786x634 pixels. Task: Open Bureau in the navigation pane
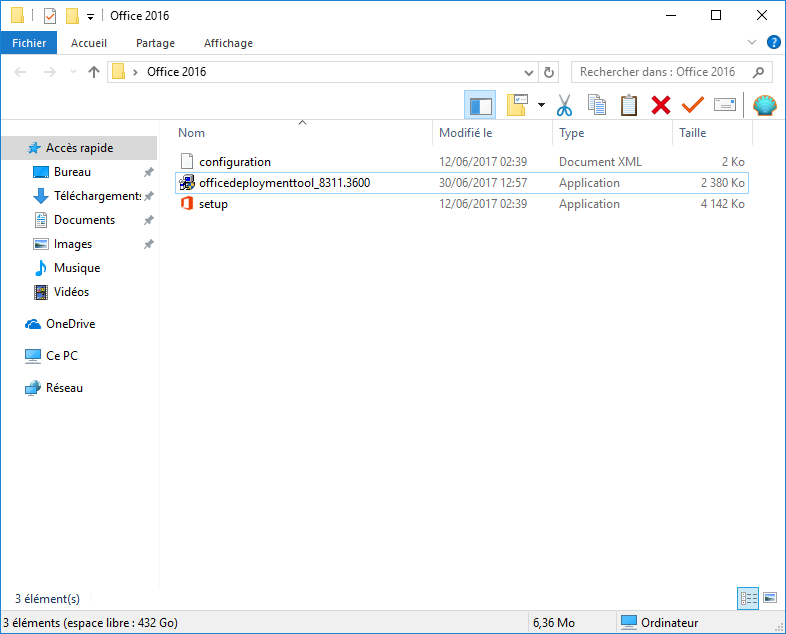tap(72, 172)
